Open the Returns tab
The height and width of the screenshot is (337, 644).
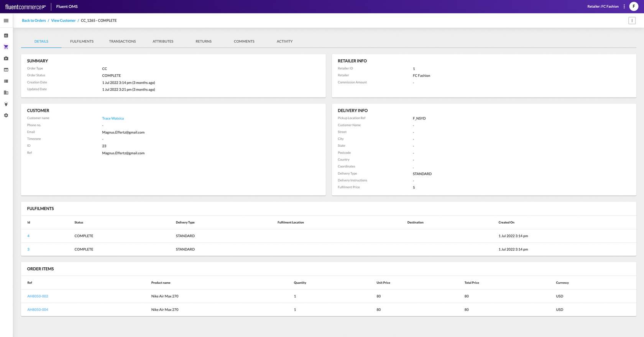pos(204,41)
